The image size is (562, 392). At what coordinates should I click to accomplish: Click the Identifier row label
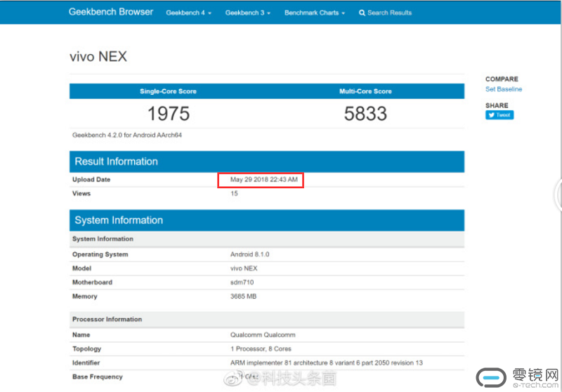tap(86, 362)
